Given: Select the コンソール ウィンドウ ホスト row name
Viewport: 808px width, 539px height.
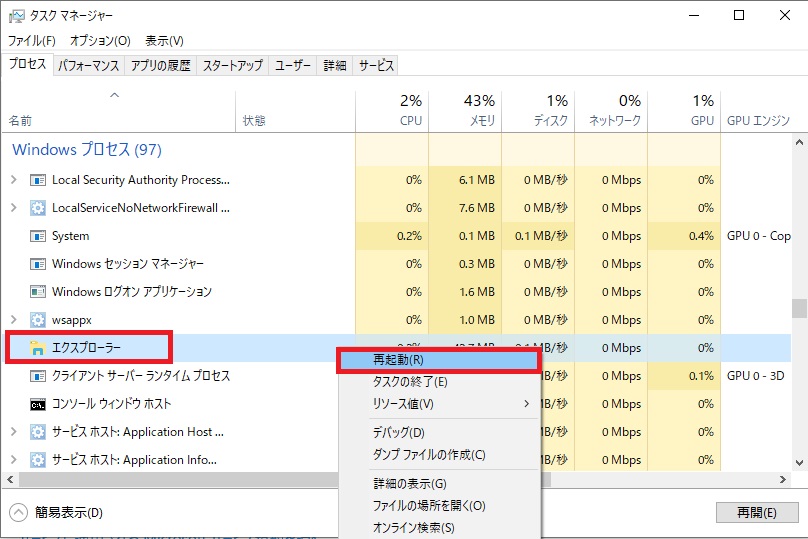Looking at the screenshot, I should point(111,404).
